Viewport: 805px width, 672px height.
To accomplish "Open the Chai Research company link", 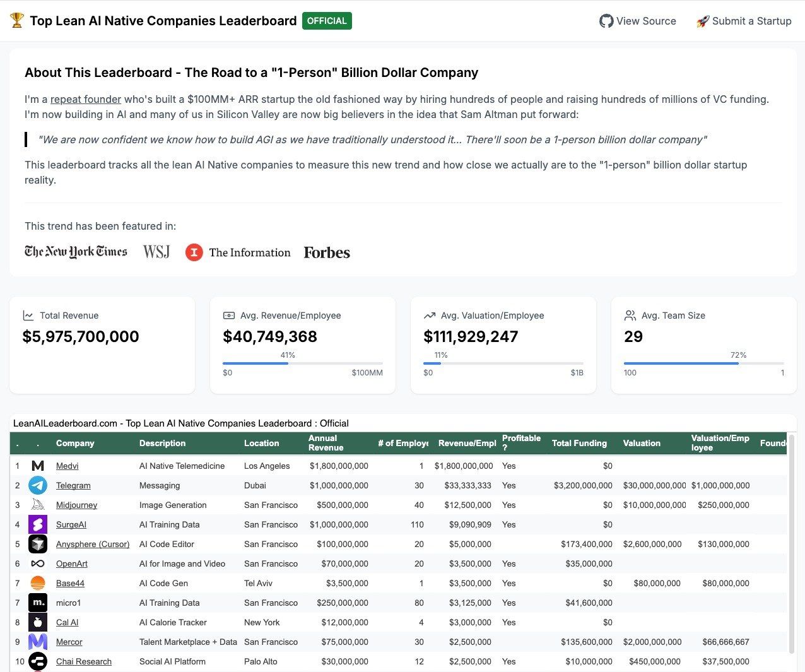I will coord(84,661).
